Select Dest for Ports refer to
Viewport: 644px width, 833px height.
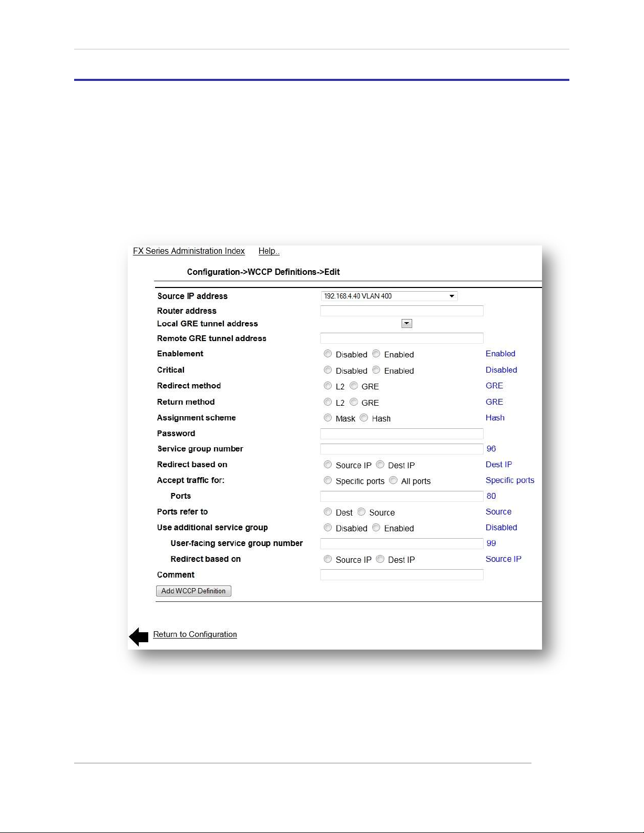tap(328, 512)
